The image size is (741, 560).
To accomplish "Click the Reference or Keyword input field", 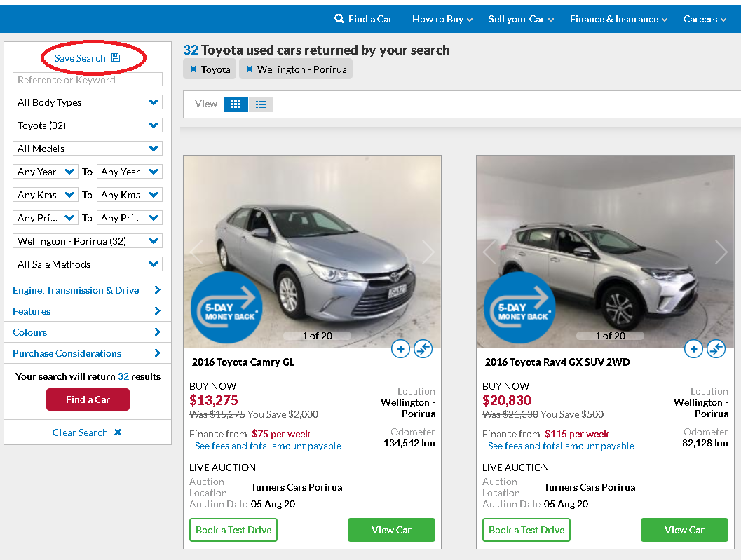I will point(88,79).
